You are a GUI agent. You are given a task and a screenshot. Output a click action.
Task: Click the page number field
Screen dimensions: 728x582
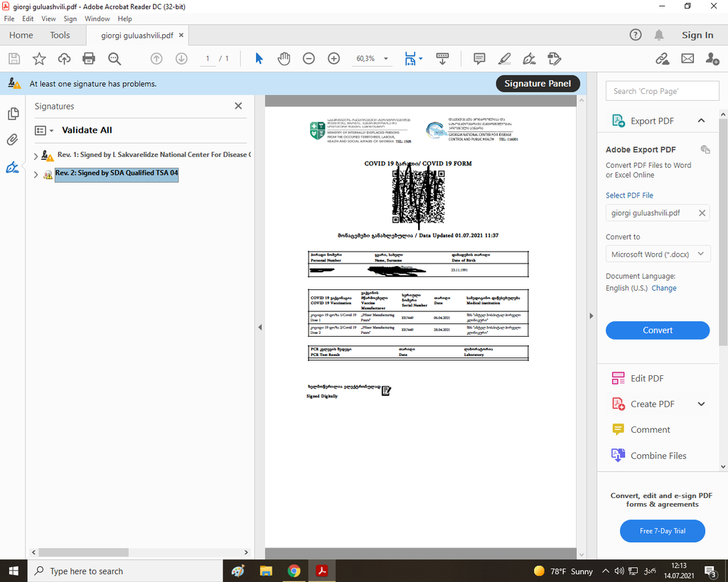(208, 58)
